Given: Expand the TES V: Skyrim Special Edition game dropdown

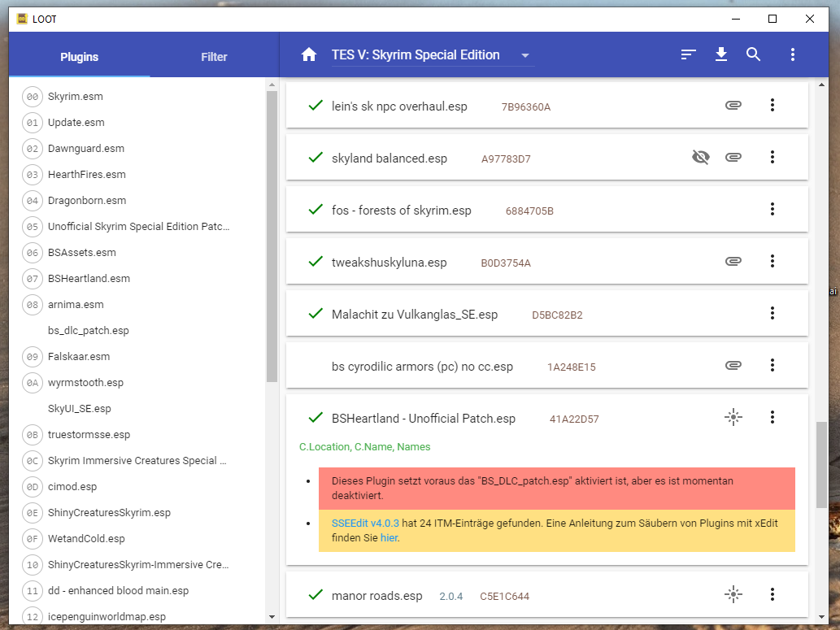Looking at the screenshot, I should coord(525,55).
